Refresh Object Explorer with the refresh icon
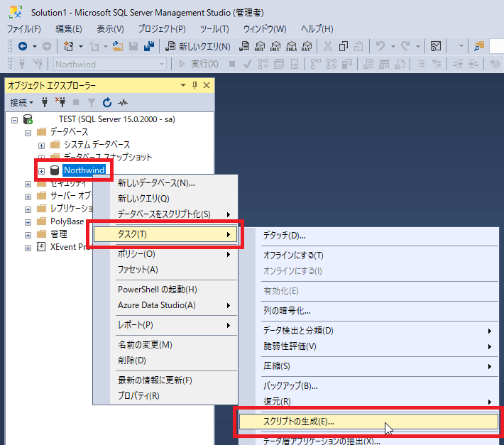Viewport: 504px width, 445px height. coord(107,102)
